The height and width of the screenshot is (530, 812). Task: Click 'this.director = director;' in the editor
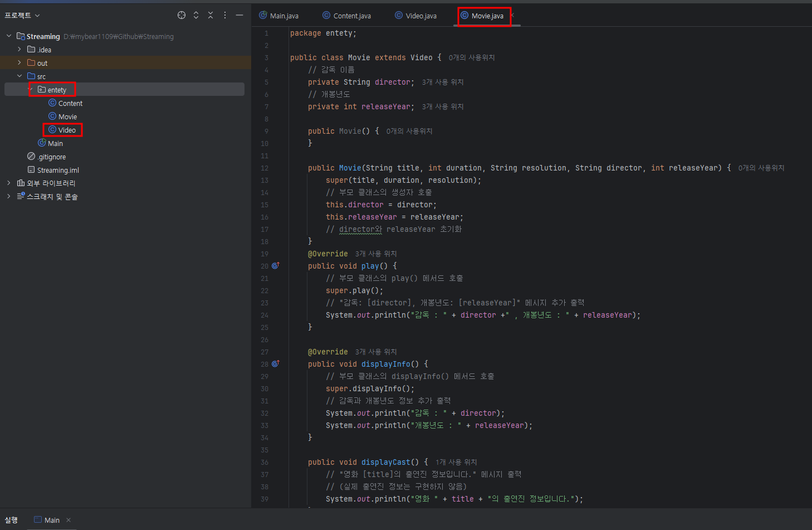tap(381, 205)
